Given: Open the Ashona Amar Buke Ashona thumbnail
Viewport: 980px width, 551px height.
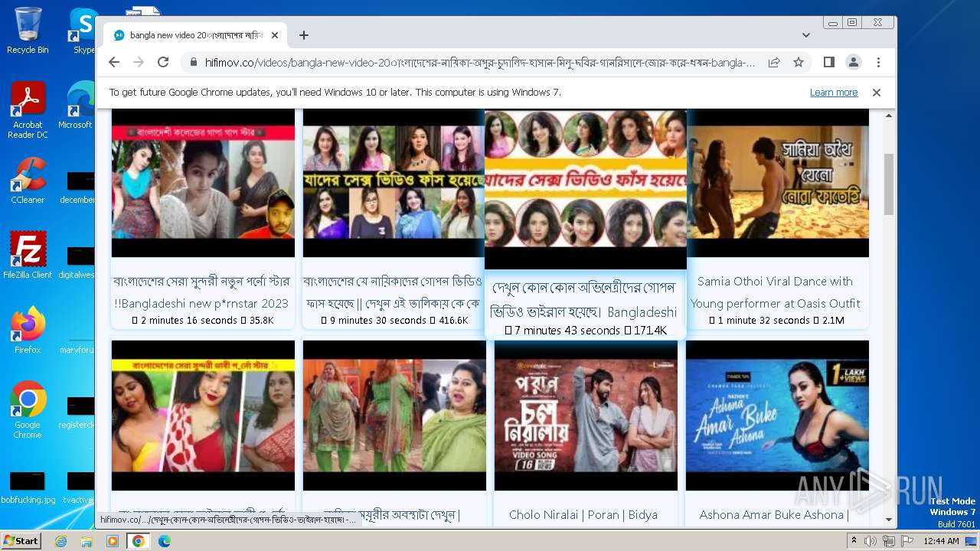Looking at the screenshot, I should [x=777, y=416].
